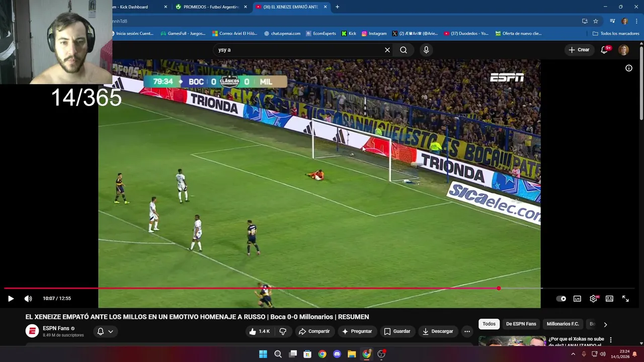Clear the YouTube search box text

point(387,50)
